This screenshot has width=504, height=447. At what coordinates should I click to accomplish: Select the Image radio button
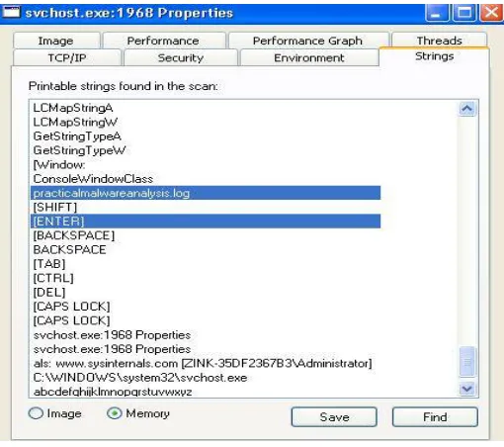pos(55,413)
